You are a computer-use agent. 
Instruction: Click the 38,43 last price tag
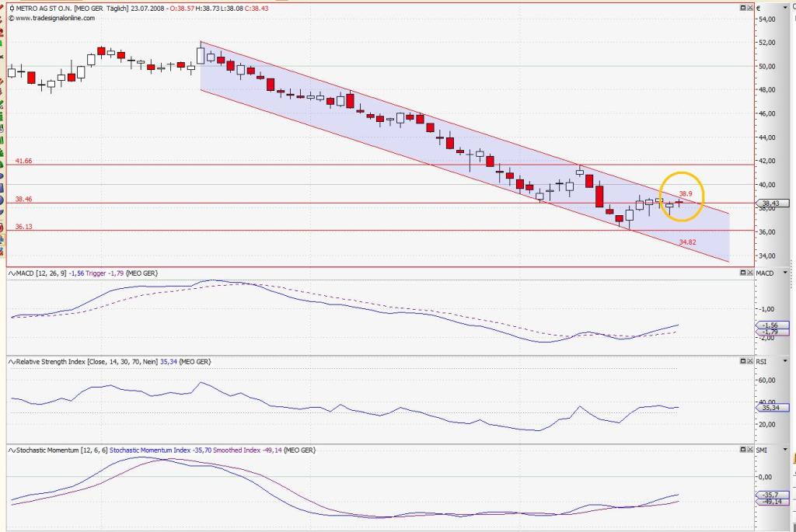772,203
